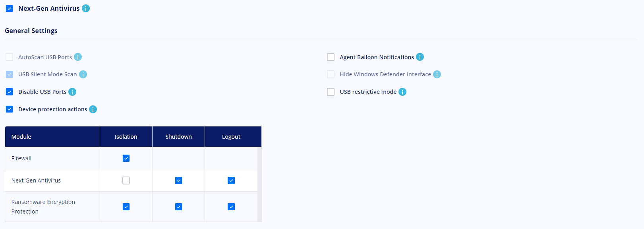Enable Isolation for Next-Gen Antivirus row
Image resolution: width=644 pixels, height=229 pixels.
point(126,180)
